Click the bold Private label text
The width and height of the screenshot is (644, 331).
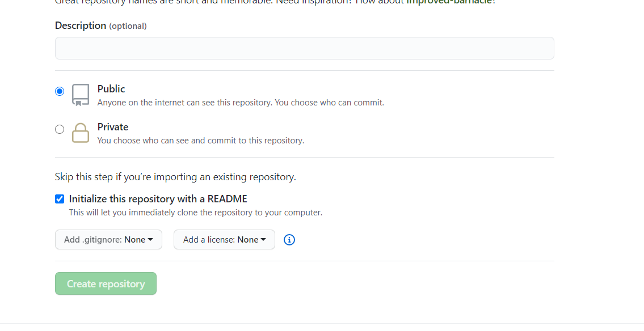113,126
